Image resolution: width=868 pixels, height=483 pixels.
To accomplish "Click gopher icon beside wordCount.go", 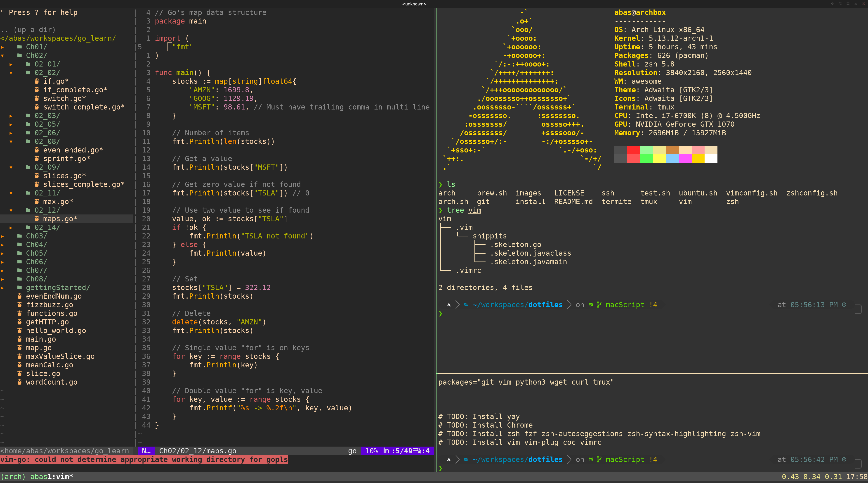I will click(x=19, y=382).
